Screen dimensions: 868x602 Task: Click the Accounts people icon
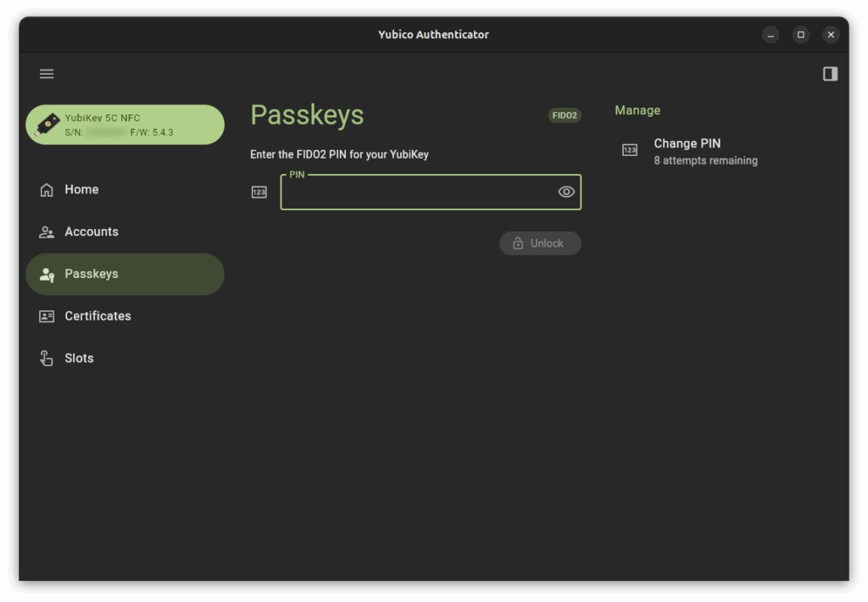tap(47, 232)
